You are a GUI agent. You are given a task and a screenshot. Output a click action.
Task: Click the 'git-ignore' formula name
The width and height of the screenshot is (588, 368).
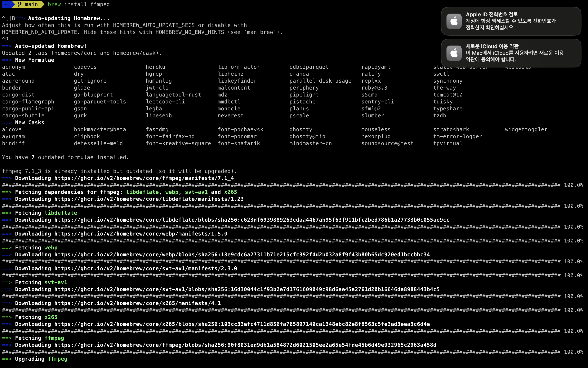click(90, 81)
